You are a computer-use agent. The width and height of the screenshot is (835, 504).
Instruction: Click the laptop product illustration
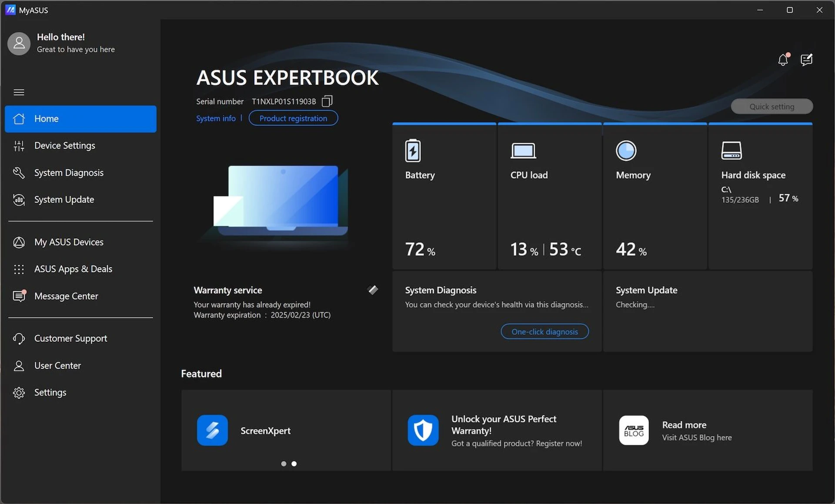tap(281, 201)
